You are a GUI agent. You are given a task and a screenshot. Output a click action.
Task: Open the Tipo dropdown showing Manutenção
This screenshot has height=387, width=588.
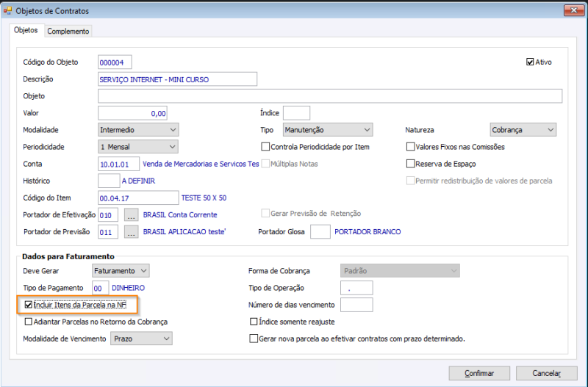pyautogui.click(x=328, y=130)
